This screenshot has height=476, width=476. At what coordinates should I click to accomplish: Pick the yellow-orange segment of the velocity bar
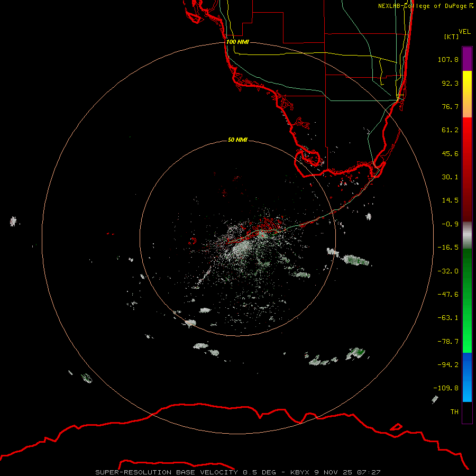(x=467, y=94)
